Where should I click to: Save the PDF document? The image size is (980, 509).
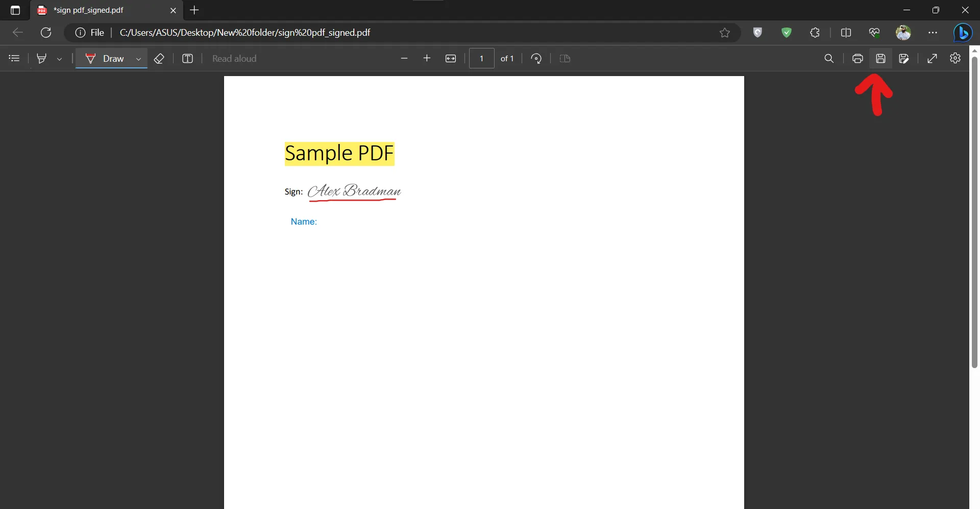tap(881, 58)
